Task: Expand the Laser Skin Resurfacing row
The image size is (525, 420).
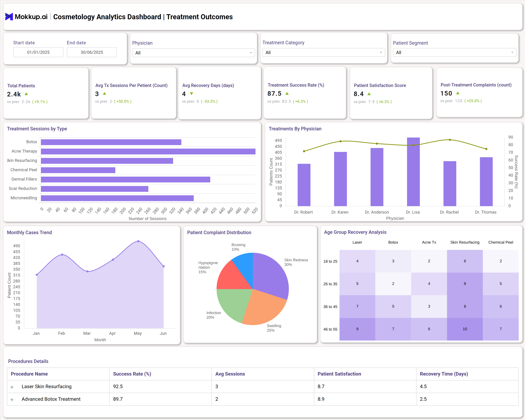Action: (12, 387)
